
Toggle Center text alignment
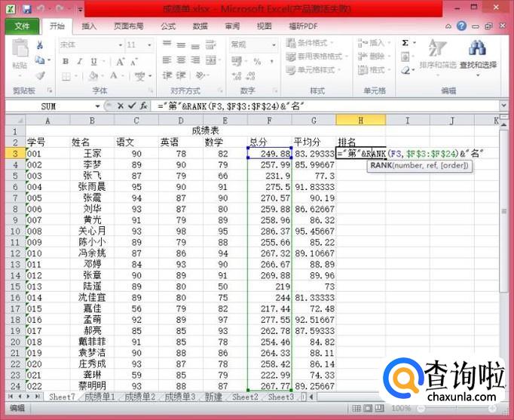click(x=182, y=60)
